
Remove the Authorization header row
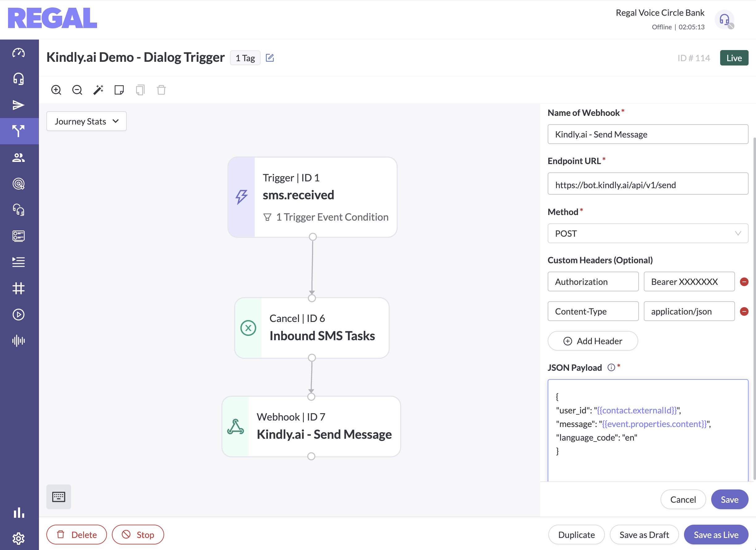pyautogui.click(x=744, y=282)
